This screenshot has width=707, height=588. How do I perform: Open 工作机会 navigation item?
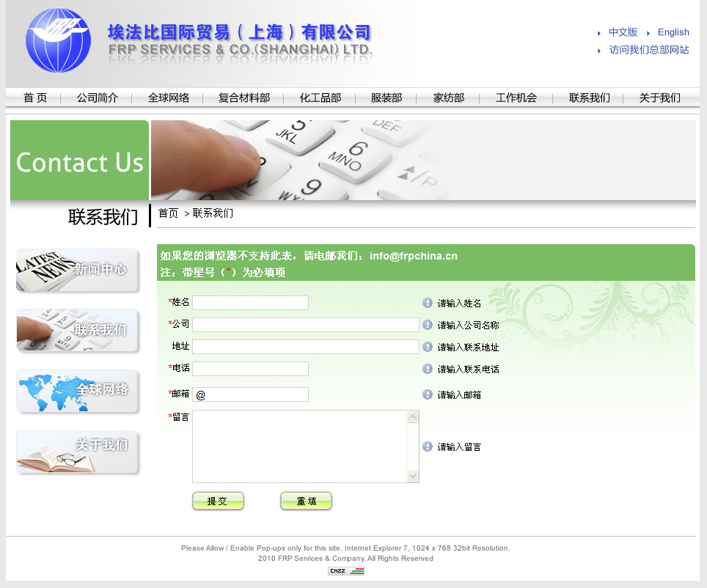(x=516, y=98)
